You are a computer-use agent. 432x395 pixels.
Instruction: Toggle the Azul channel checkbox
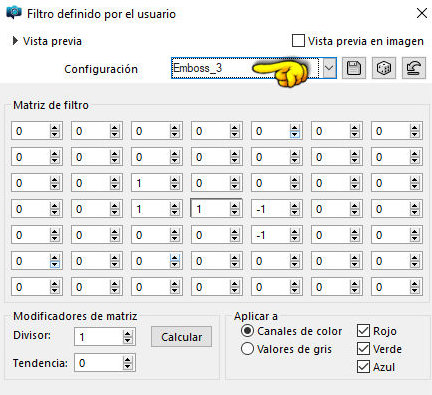[363, 367]
